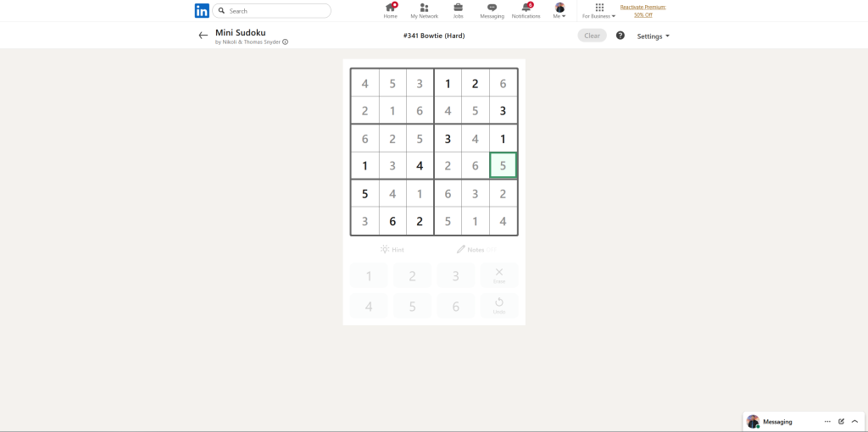Image resolution: width=868 pixels, height=432 pixels.
Task: Focus the Search input field
Action: tap(272, 10)
